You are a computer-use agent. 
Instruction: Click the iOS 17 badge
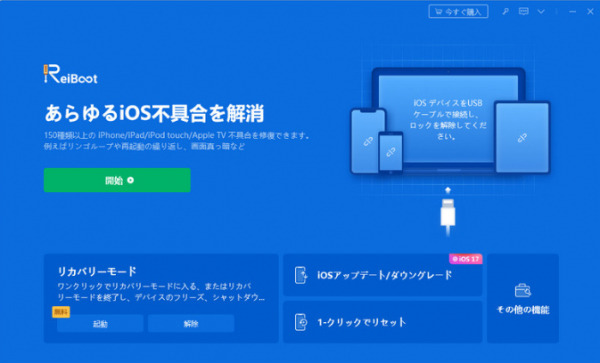pos(466,259)
